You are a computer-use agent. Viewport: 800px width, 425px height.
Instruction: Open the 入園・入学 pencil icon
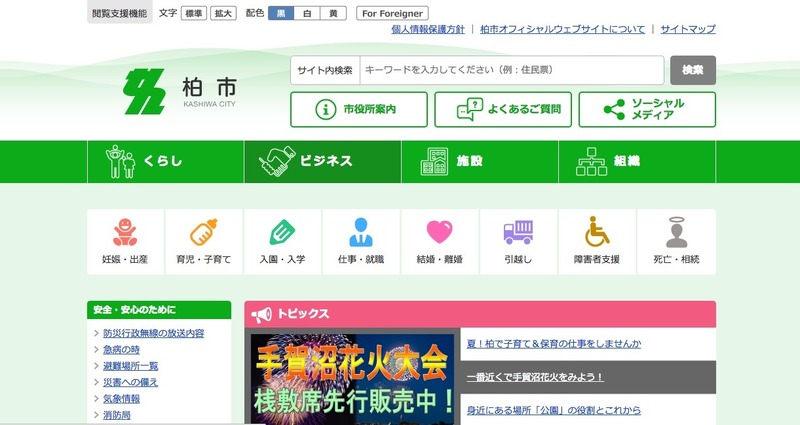(282, 233)
